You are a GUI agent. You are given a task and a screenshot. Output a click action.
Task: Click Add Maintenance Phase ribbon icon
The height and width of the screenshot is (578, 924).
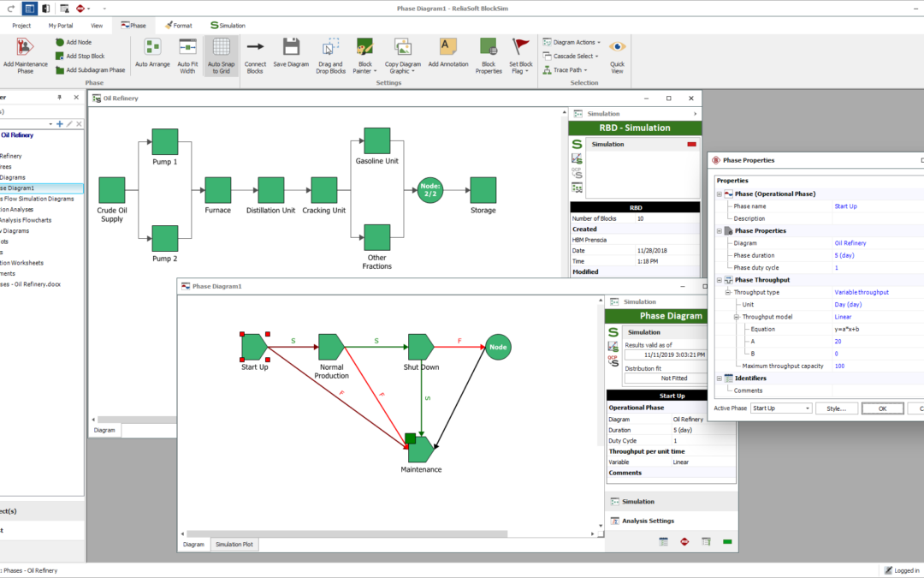[x=25, y=56]
